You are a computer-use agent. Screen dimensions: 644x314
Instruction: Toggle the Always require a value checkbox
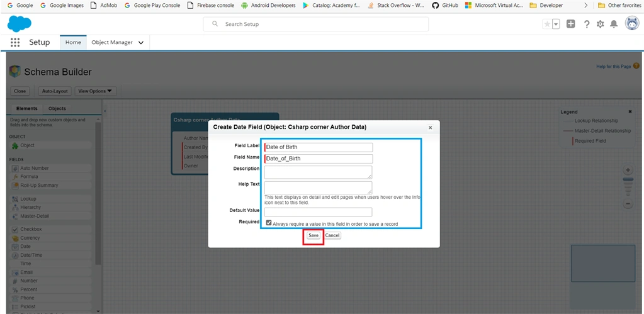pos(269,223)
